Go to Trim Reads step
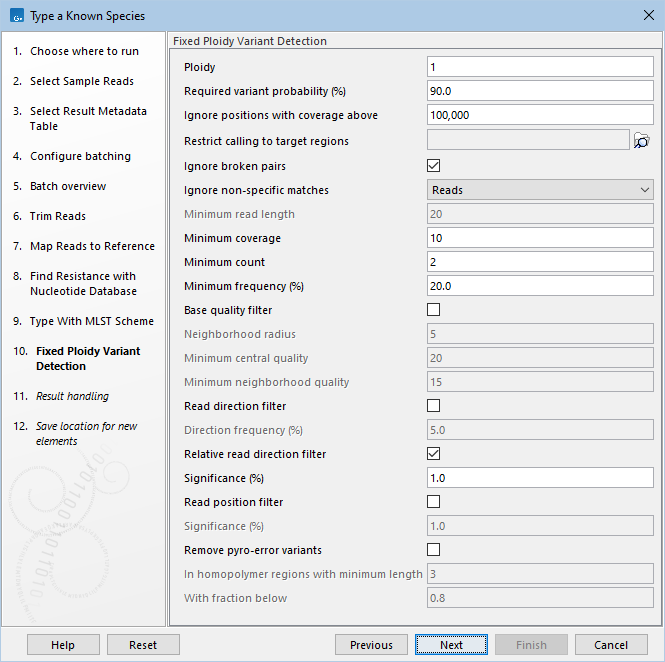665x662 pixels. pos(58,216)
